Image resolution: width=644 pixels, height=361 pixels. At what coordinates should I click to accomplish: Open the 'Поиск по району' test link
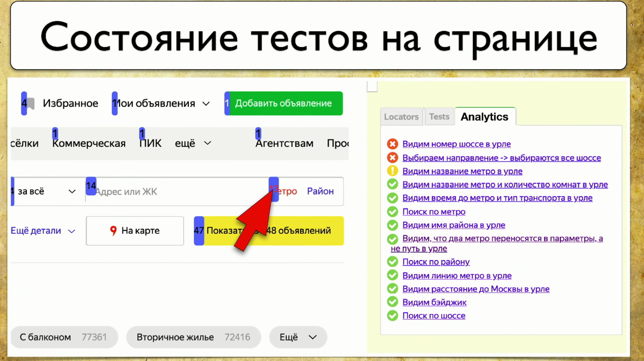click(436, 261)
